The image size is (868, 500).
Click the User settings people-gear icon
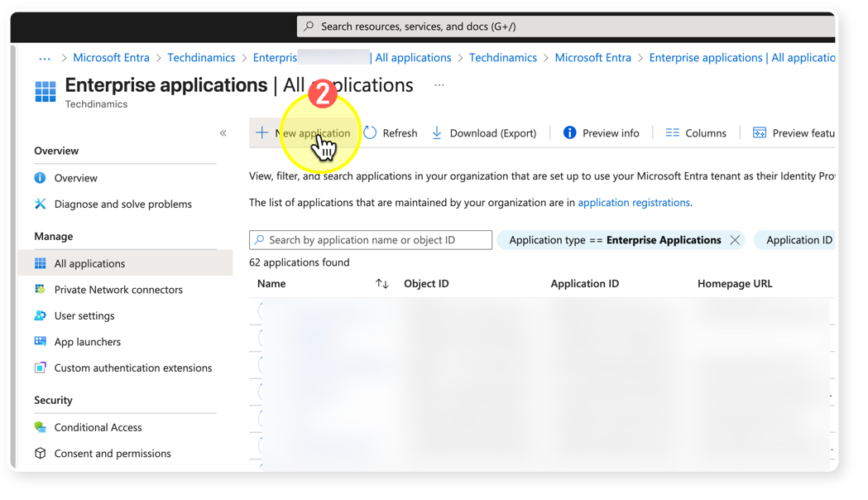(40, 315)
